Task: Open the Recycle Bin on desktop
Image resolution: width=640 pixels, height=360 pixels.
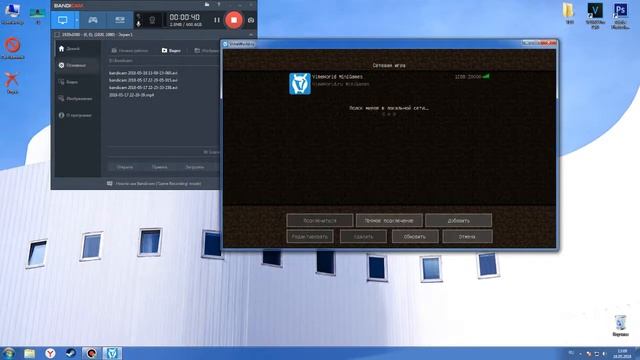Action: pyautogui.click(x=620, y=326)
